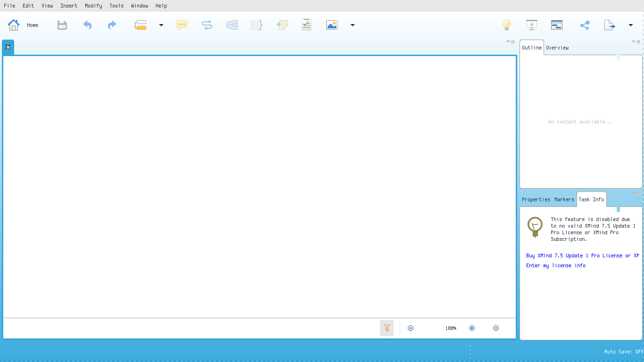The height and width of the screenshot is (362, 644).
Task: Maximize the Outline panel
Action: pyautogui.click(x=639, y=41)
